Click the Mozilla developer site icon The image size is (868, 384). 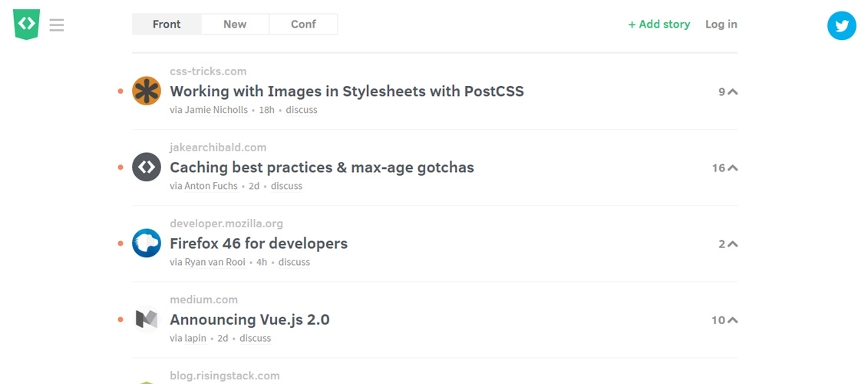(146, 243)
